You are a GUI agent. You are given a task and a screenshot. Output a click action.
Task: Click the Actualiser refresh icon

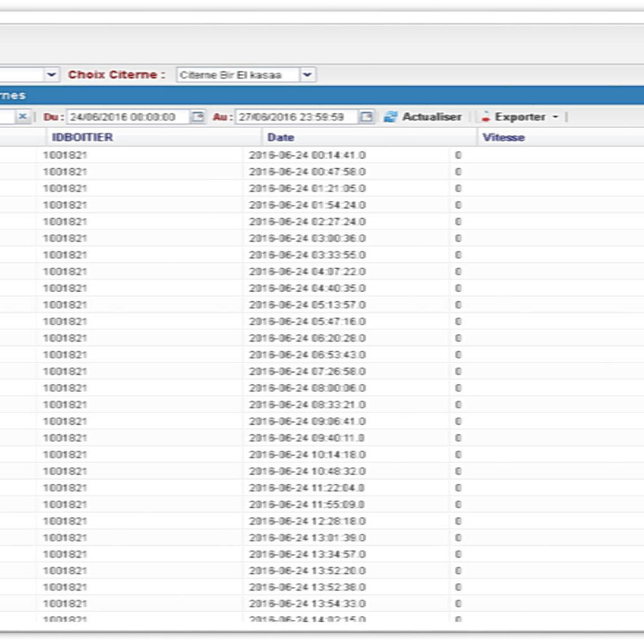[390, 117]
